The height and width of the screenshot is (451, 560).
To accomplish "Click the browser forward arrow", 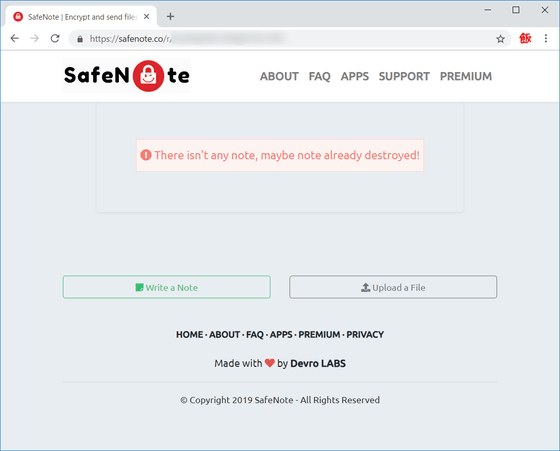I will [x=35, y=38].
